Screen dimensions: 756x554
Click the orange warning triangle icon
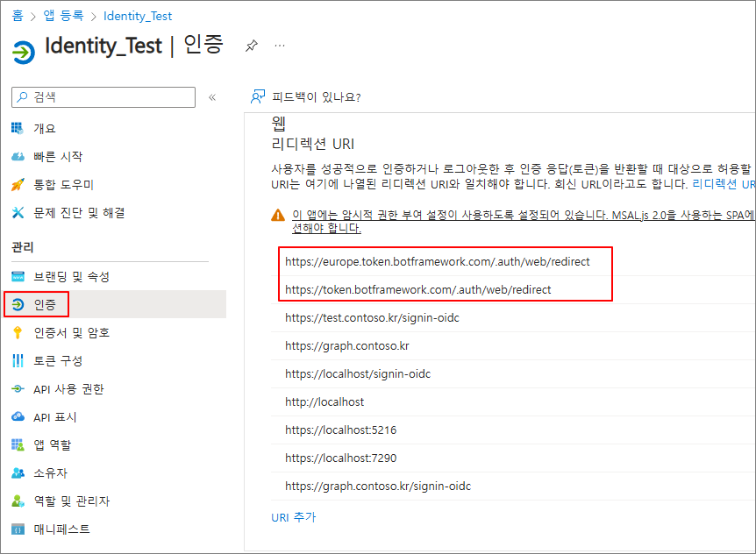point(278,215)
